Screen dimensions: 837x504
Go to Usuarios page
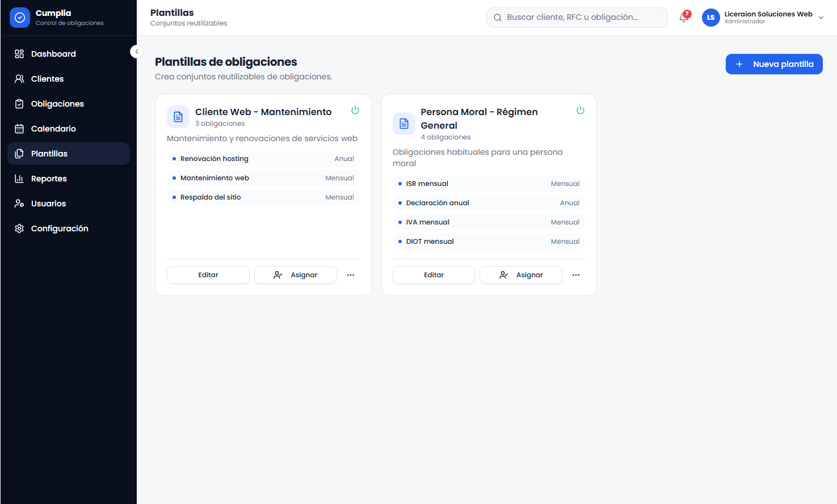coord(69,204)
